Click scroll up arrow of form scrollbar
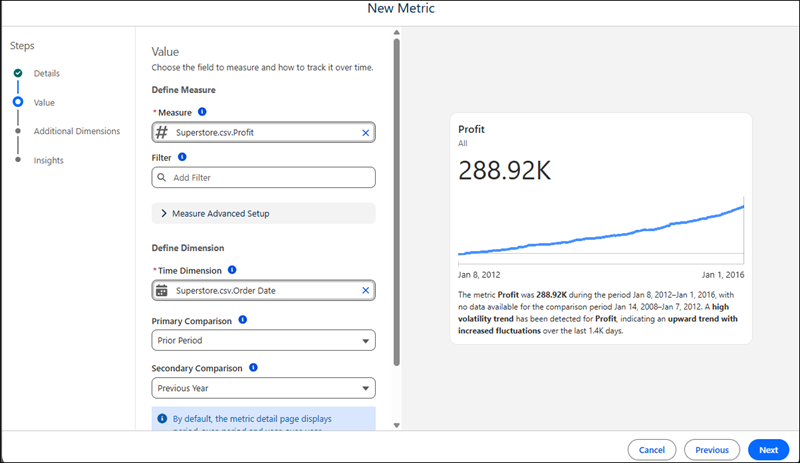Image resolution: width=800 pixels, height=464 pixels. (x=396, y=33)
